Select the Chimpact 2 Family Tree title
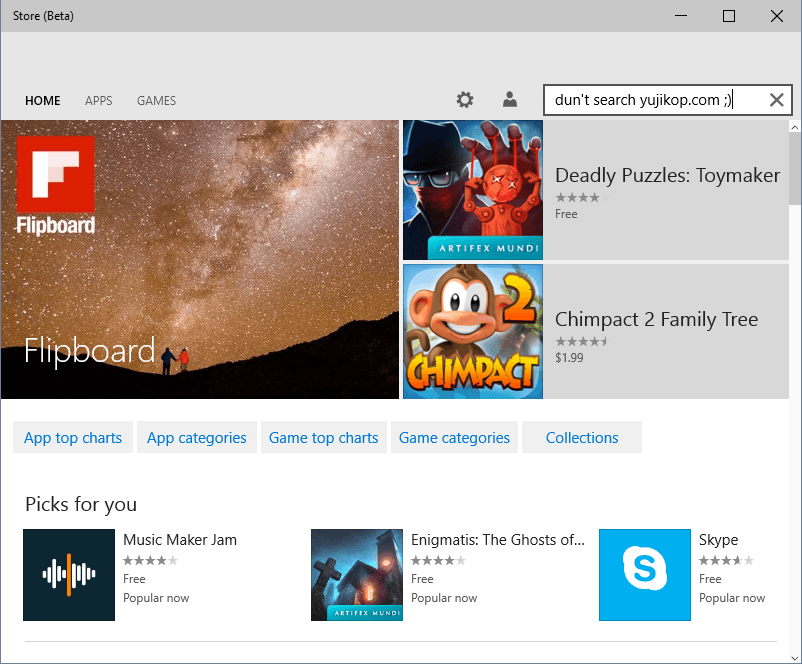Image resolution: width=802 pixels, height=664 pixels. coord(656,320)
